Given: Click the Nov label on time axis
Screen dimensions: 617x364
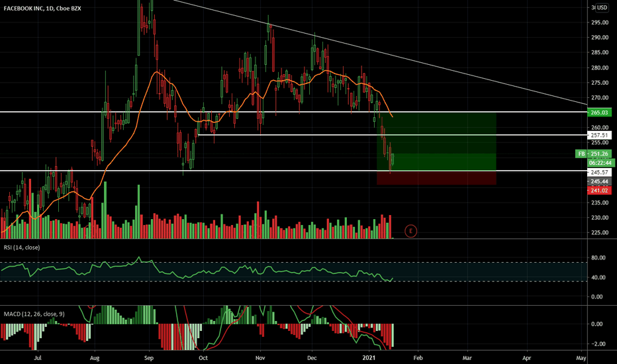Looking at the screenshot, I should (x=260, y=357).
